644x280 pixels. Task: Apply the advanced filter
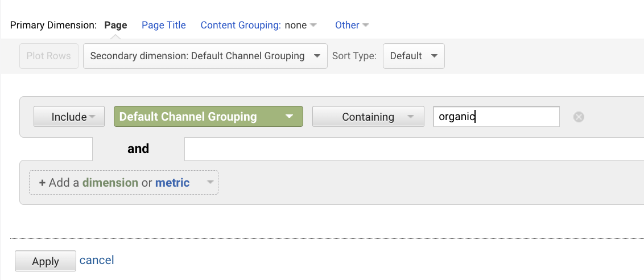(45, 261)
